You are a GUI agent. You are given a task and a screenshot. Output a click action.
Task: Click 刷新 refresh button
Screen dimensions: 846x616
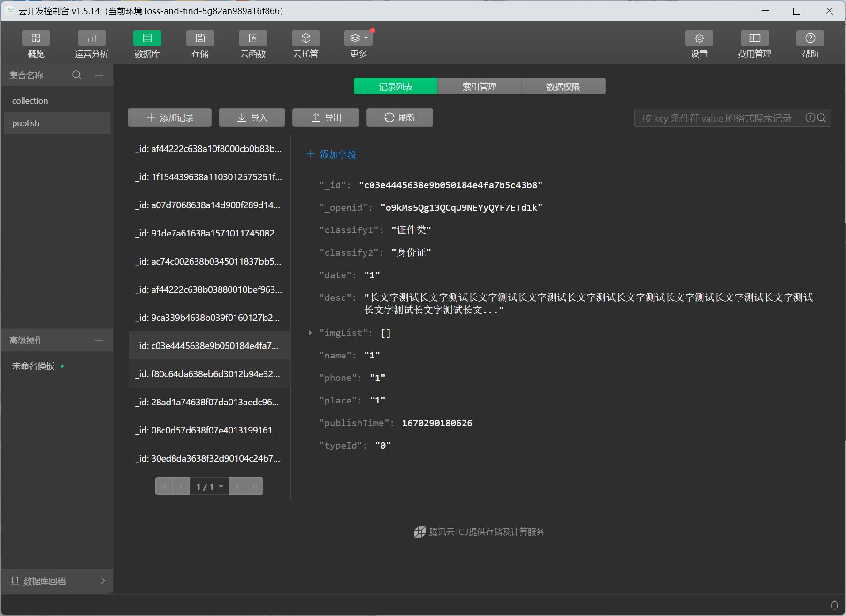[400, 118]
